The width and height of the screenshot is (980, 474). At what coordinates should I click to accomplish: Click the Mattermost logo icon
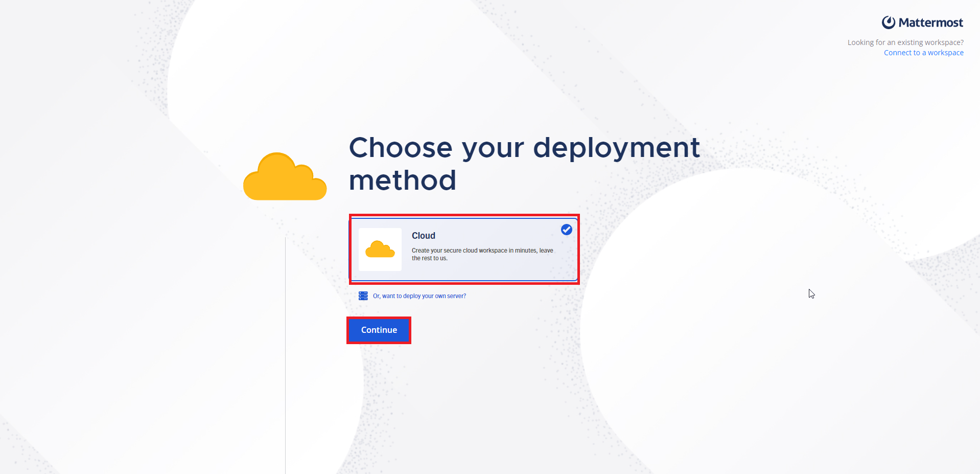point(889,22)
